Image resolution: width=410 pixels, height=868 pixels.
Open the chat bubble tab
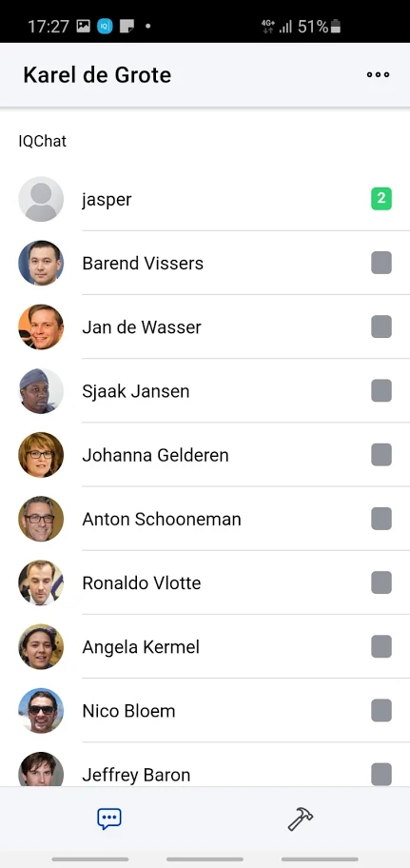(x=109, y=819)
